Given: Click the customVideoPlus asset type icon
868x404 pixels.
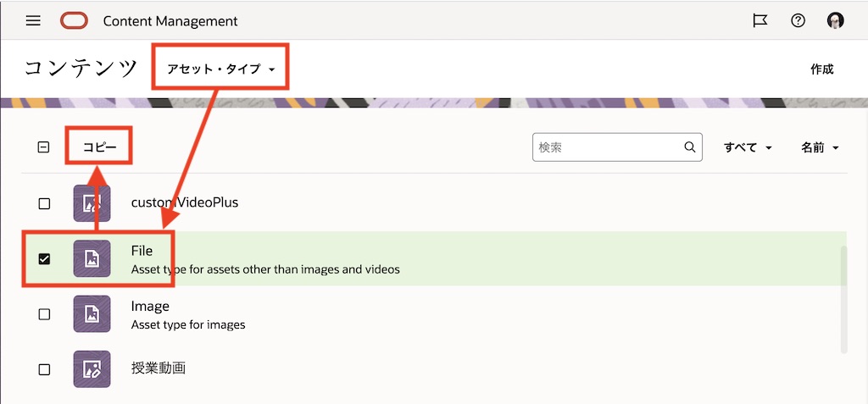Looking at the screenshot, I should pos(92,204).
